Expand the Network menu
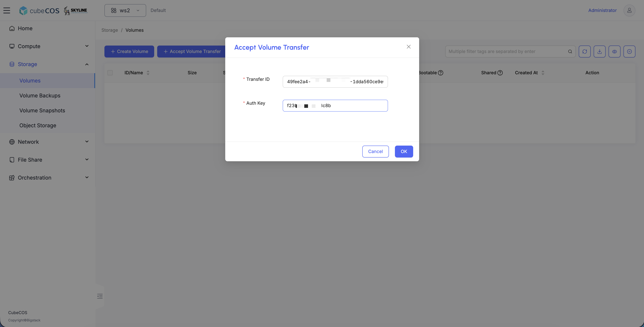 [48, 142]
